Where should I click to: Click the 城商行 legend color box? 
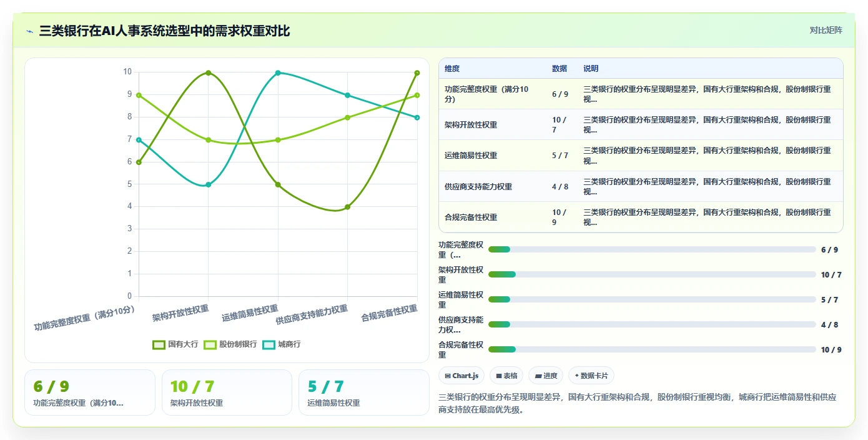point(269,344)
